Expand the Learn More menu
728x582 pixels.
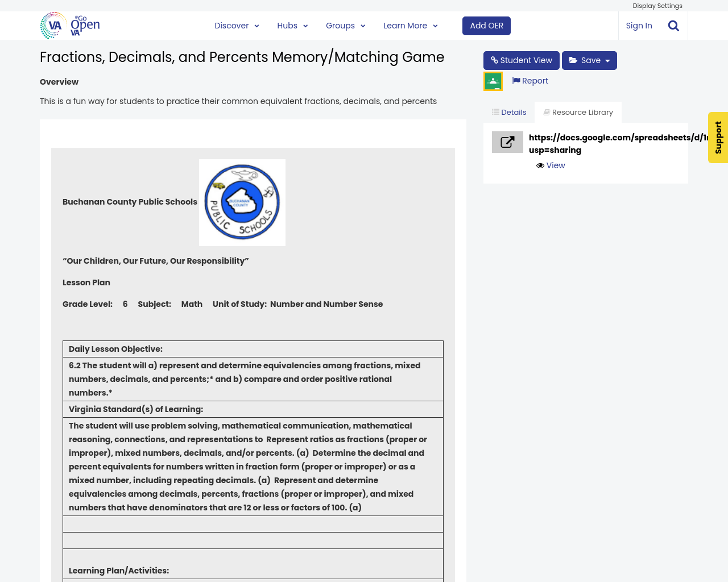(x=410, y=26)
